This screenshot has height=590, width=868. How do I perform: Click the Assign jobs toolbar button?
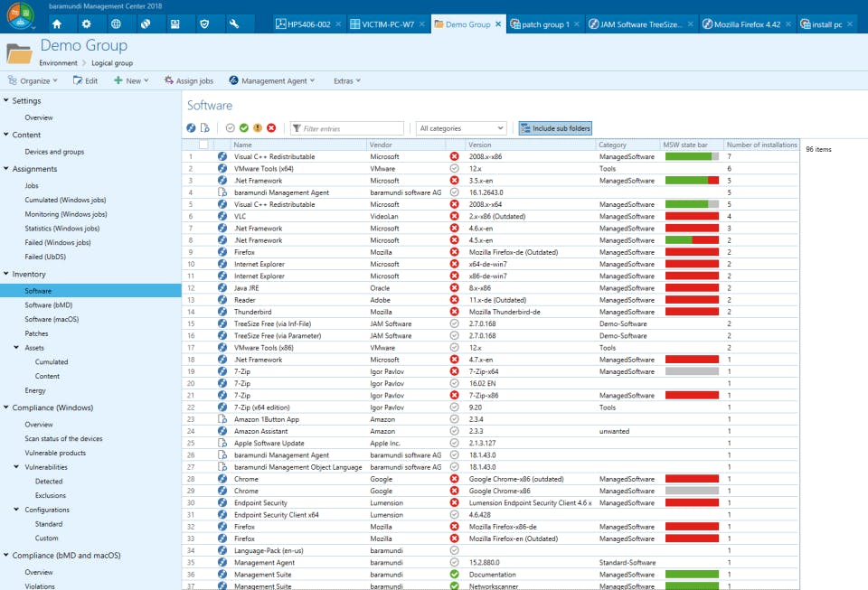click(x=188, y=81)
